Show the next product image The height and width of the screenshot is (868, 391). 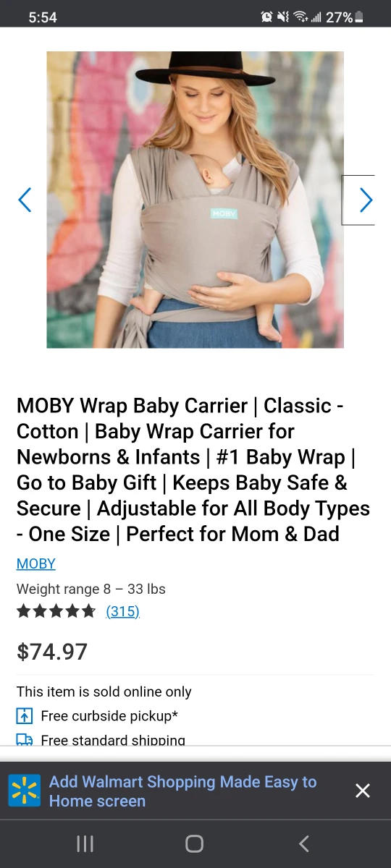tap(366, 200)
